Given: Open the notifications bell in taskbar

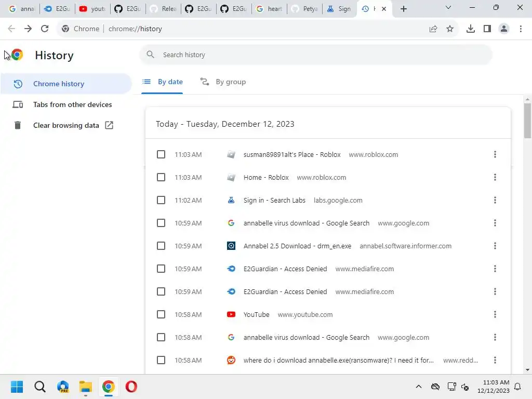Looking at the screenshot, I should [x=518, y=387].
